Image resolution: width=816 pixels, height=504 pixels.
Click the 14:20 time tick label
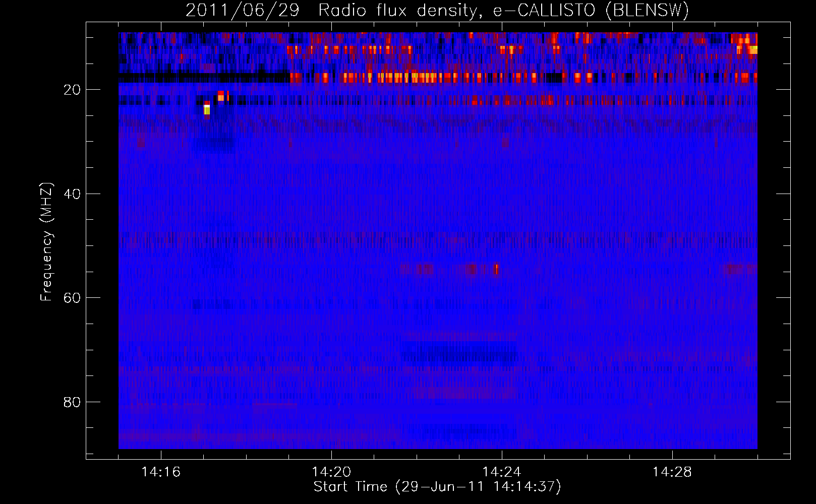[331, 472]
